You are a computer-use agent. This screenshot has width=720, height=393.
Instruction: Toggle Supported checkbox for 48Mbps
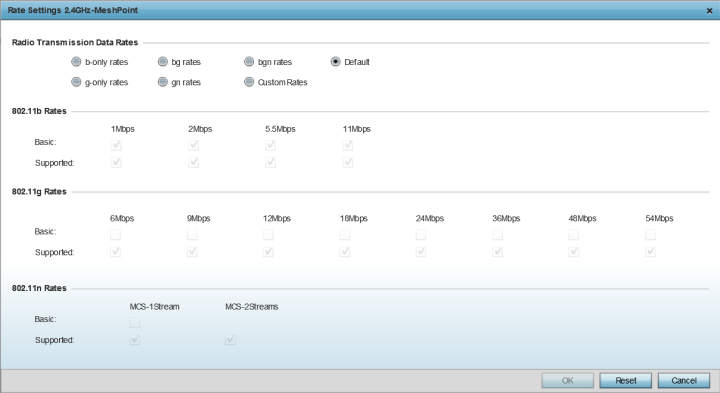coord(574,252)
